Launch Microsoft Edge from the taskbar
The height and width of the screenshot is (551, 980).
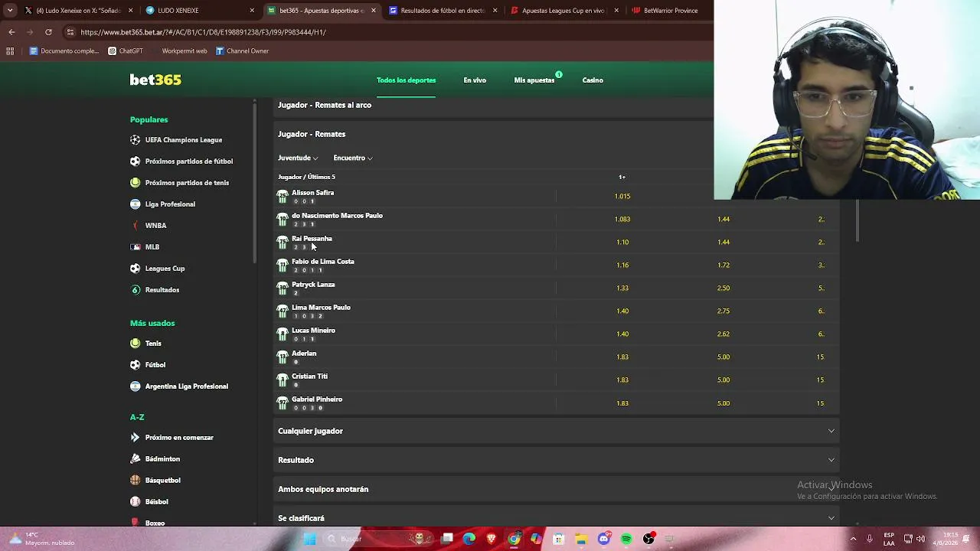pyautogui.click(x=469, y=539)
